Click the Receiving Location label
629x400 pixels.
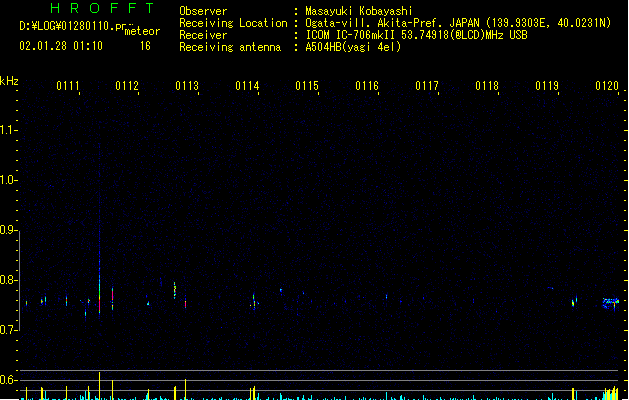point(233,23)
